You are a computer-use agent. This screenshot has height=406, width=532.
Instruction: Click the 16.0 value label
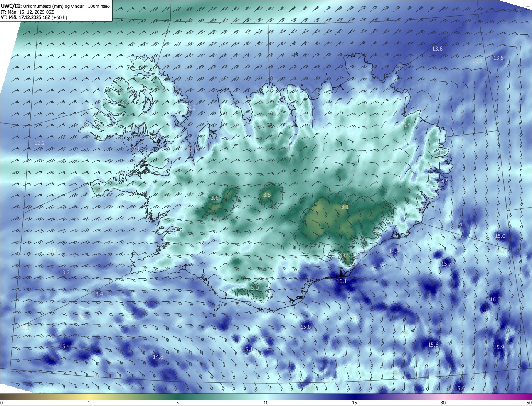tap(495, 300)
